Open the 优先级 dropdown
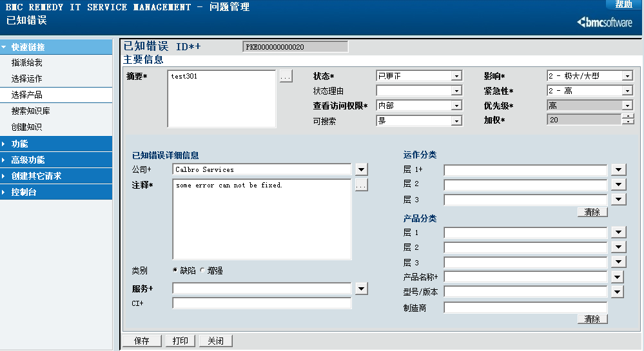Screen dimensions: 644x351 [x=627, y=106]
